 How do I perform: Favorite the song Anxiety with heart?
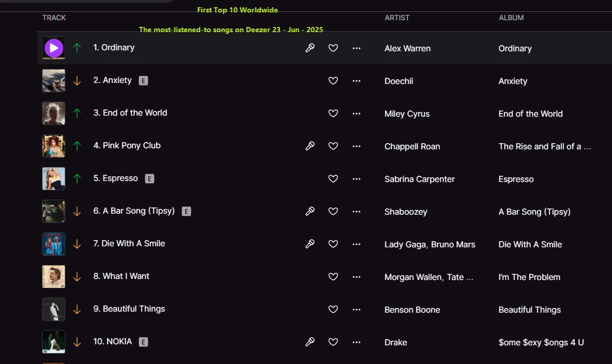pos(333,81)
